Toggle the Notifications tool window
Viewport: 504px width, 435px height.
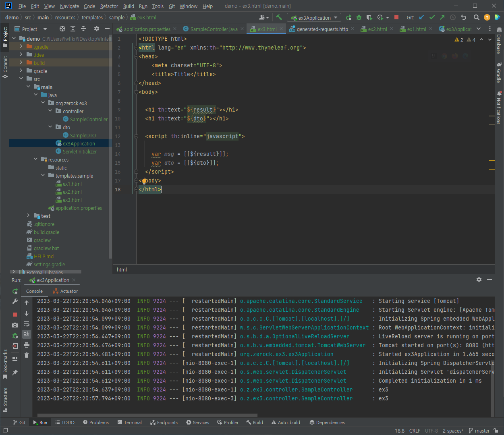(499, 108)
